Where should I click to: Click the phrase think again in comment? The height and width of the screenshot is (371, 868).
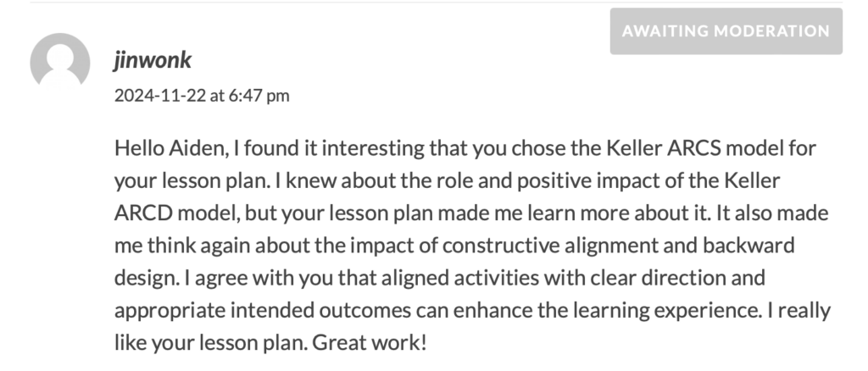(198, 245)
